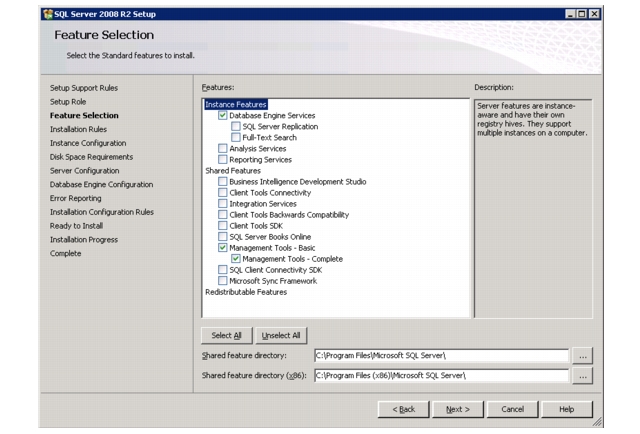Check Client Tools Connectivity option
The height and width of the screenshot is (434, 640).
tap(222, 193)
